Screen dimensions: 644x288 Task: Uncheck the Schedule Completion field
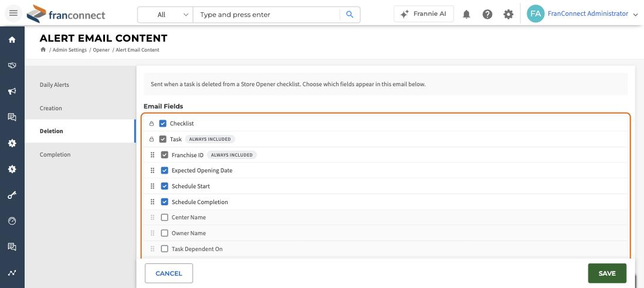coord(164,202)
